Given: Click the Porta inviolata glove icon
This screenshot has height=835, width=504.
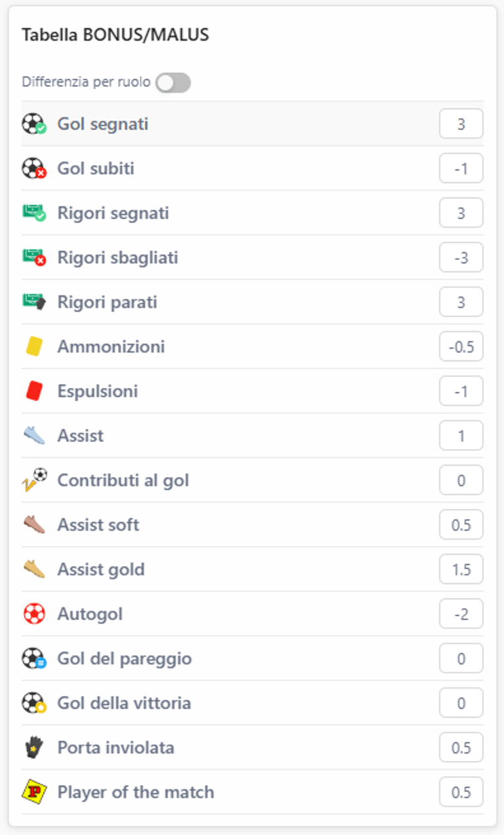Looking at the screenshot, I should [33, 748].
